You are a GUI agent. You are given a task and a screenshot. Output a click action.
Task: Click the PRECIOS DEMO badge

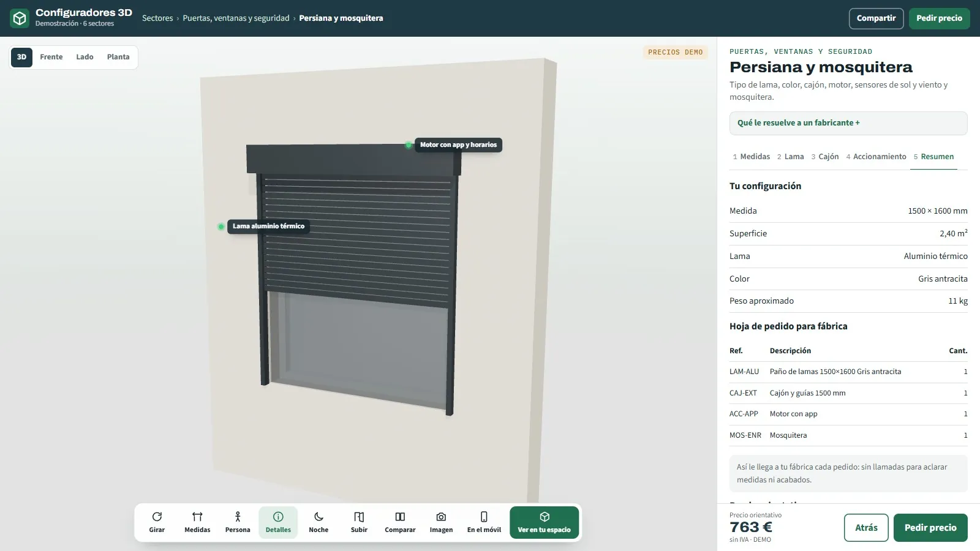[676, 53]
